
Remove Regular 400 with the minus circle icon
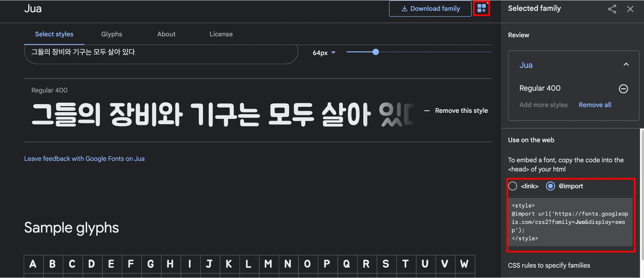[x=623, y=89]
